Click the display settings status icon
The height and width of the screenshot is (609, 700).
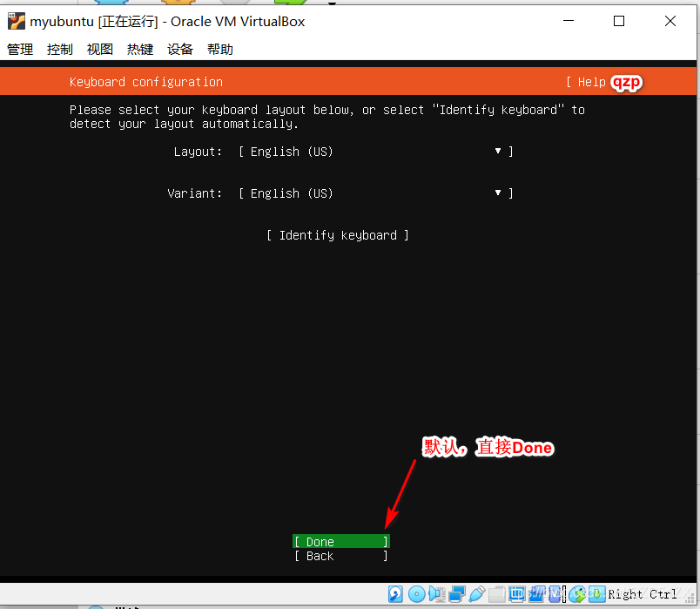[x=516, y=594]
